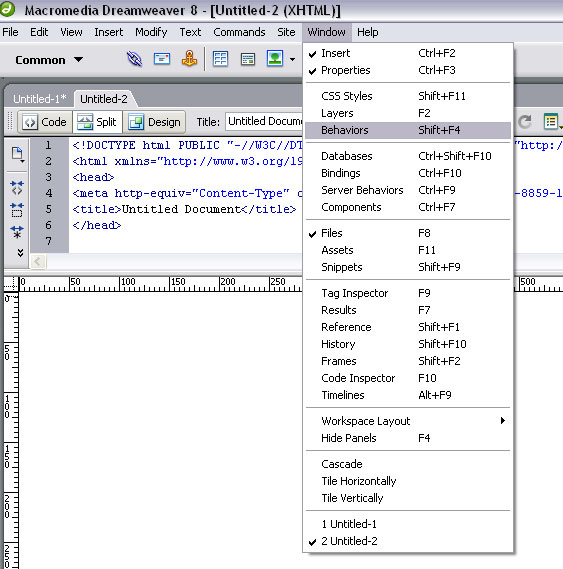Screen dimensions: 563x569
Task: Open the Text menu
Action: pos(190,32)
